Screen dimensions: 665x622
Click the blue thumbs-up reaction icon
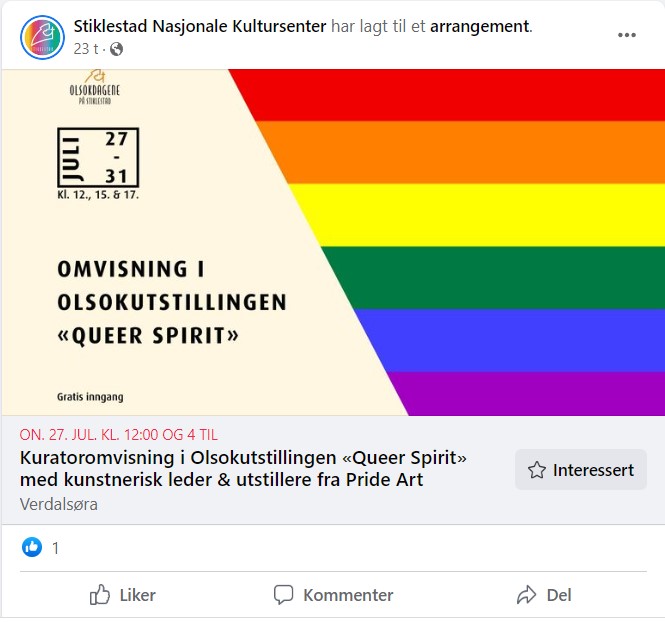[32, 547]
